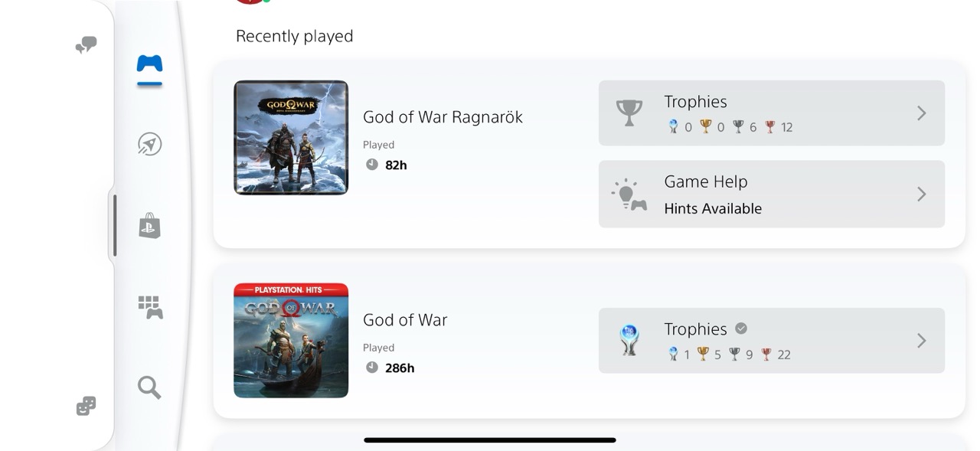
Task: Click the trophy cup icon beside Trophies for Ragnarök
Action: [x=629, y=113]
